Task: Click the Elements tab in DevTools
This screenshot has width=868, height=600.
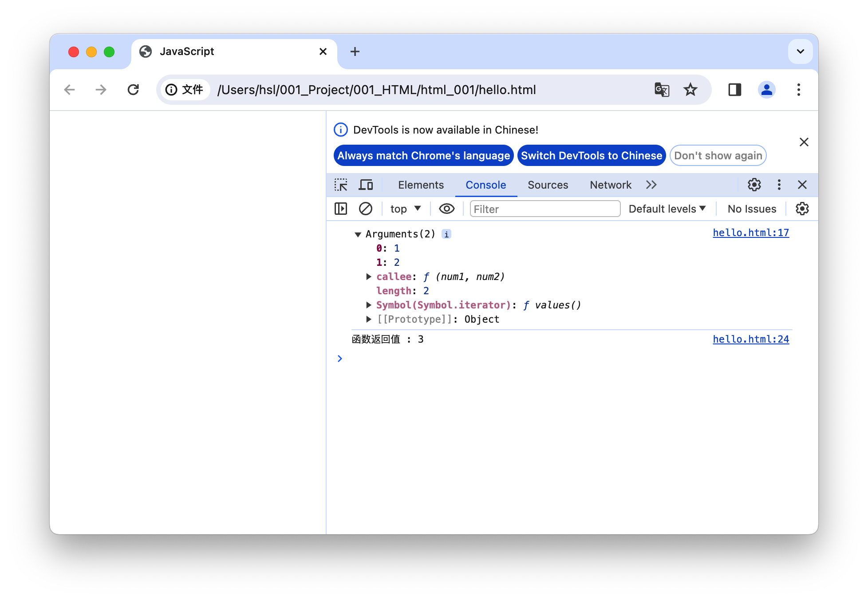Action: click(x=422, y=185)
